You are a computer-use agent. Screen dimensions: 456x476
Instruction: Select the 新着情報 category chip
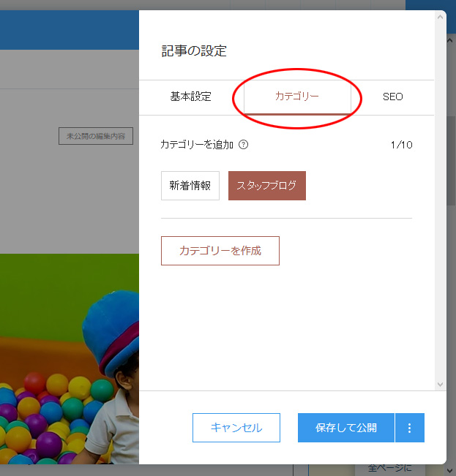(x=190, y=186)
